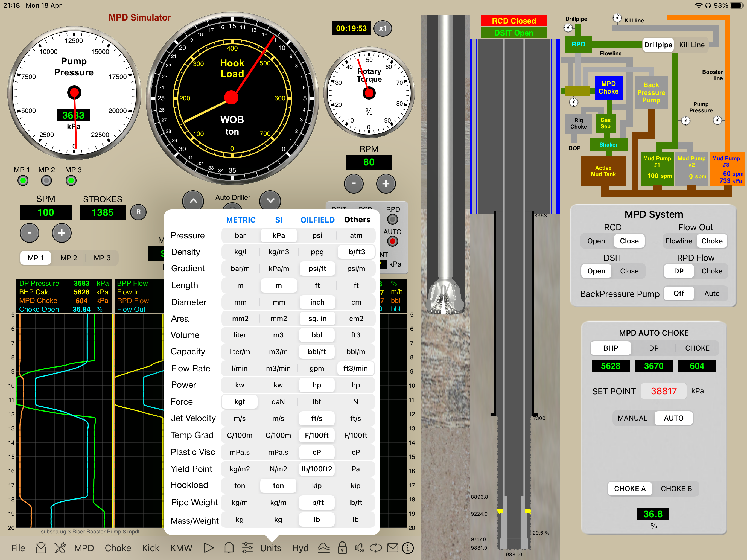This screenshot has width=747, height=560.
Task: Open the sliders settings icon
Action: click(x=247, y=548)
